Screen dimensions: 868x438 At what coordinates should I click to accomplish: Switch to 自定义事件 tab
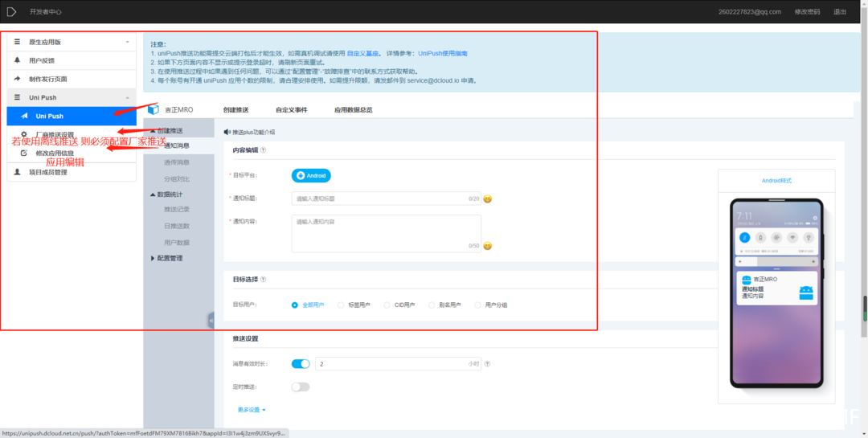pyautogui.click(x=291, y=109)
